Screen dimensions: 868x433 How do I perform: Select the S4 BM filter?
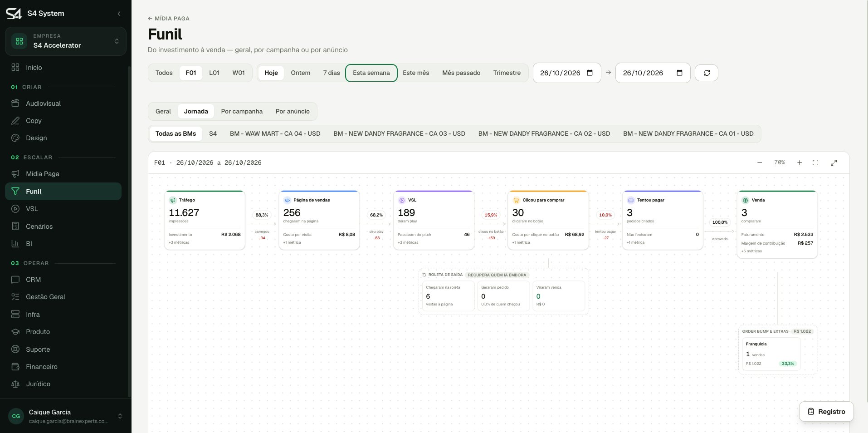coord(213,133)
